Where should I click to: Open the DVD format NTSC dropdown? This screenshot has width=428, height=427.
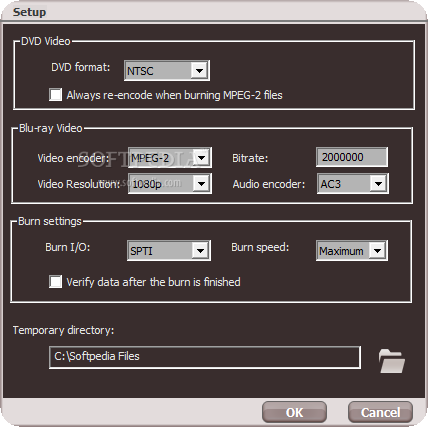point(167,70)
